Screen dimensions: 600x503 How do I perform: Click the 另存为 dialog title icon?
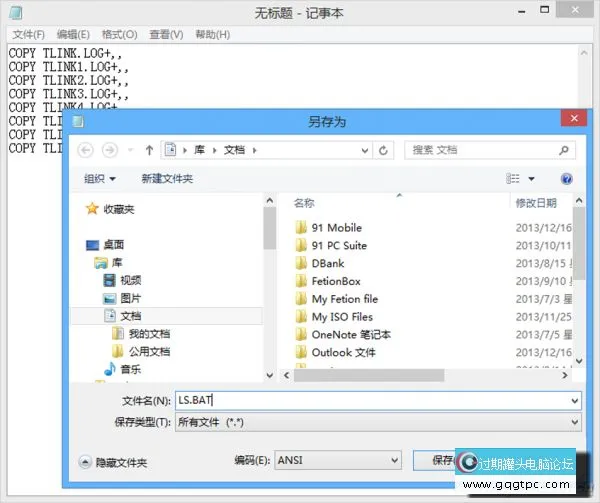78,121
